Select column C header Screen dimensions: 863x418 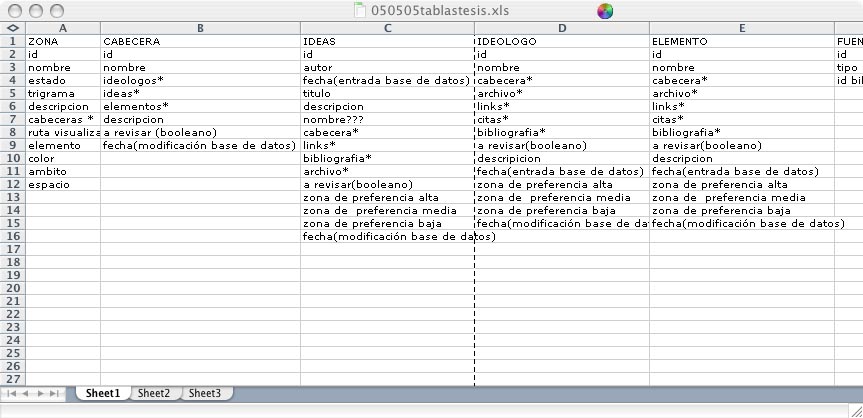[387, 28]
